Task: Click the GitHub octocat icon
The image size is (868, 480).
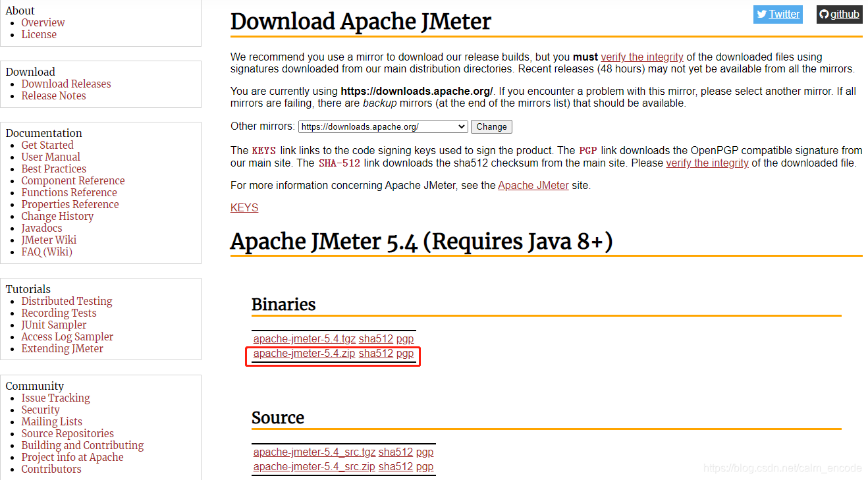Action: (824, 14)
